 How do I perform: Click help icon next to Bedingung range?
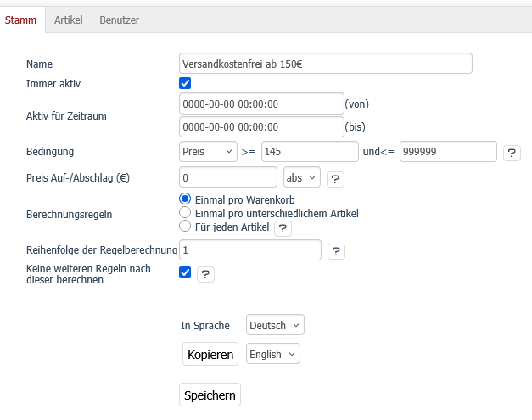click(512, 153)
